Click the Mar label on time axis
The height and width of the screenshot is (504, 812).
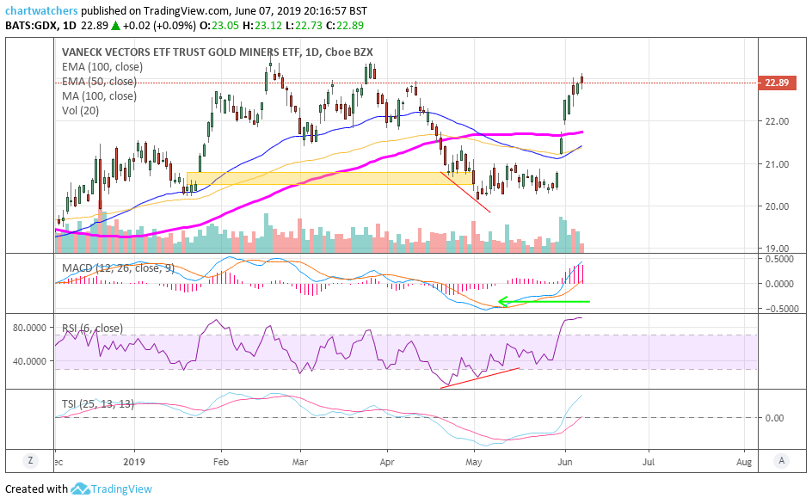tap(300, 462)
